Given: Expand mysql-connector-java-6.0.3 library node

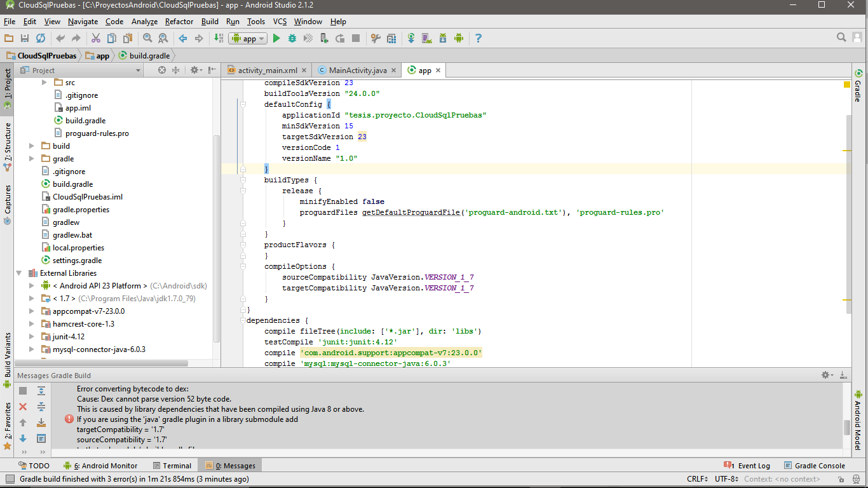Looking at the screenshot, I should [x=32, y=349].
